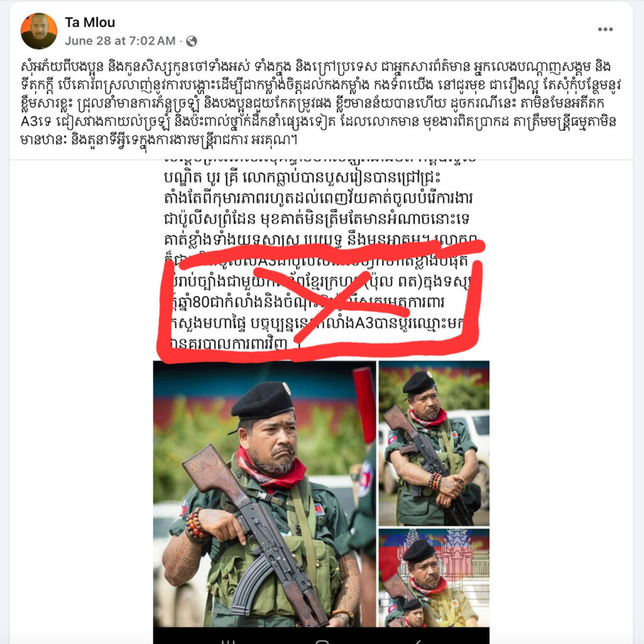Click the black beret in the large photo

point(262,400)
